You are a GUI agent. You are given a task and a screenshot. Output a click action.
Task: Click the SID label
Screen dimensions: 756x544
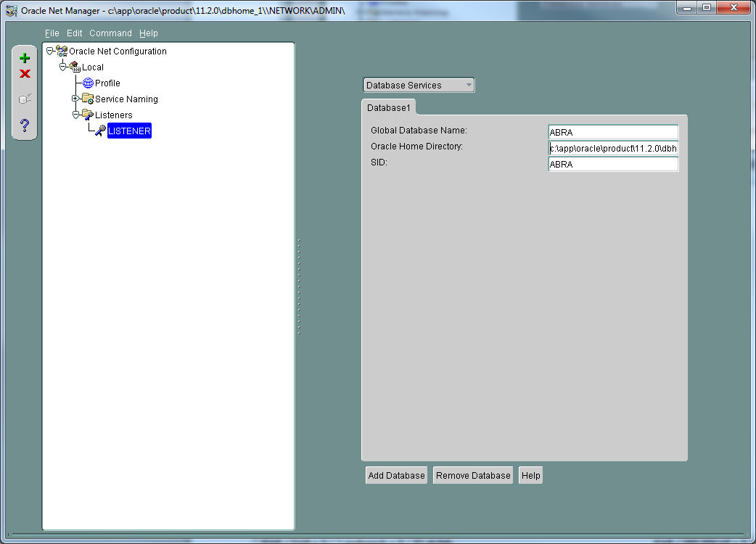[379, 162]
